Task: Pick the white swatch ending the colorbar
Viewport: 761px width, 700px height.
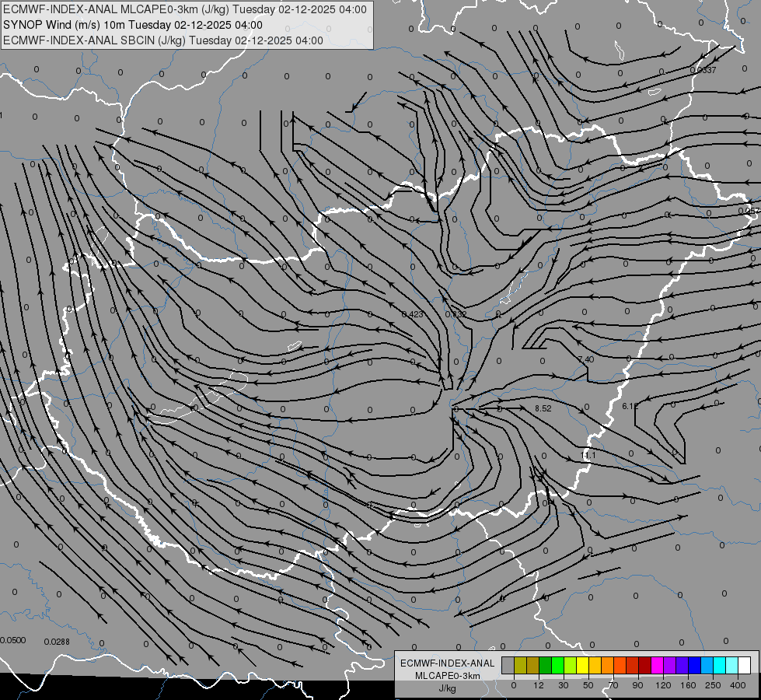Action: pos(745,666)
